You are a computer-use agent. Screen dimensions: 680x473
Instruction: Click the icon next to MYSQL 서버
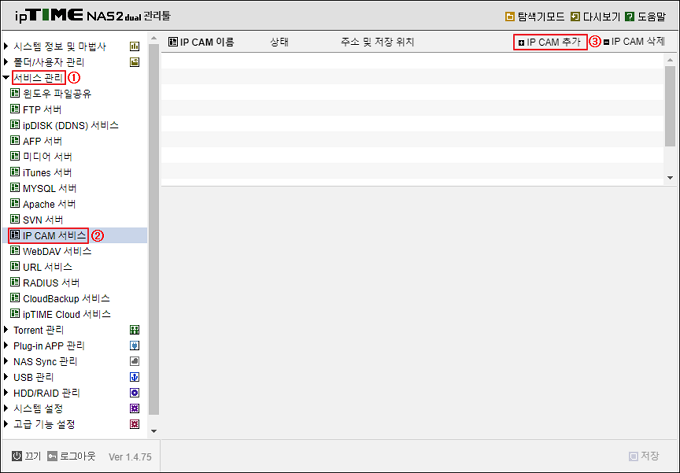coord(15,187)
